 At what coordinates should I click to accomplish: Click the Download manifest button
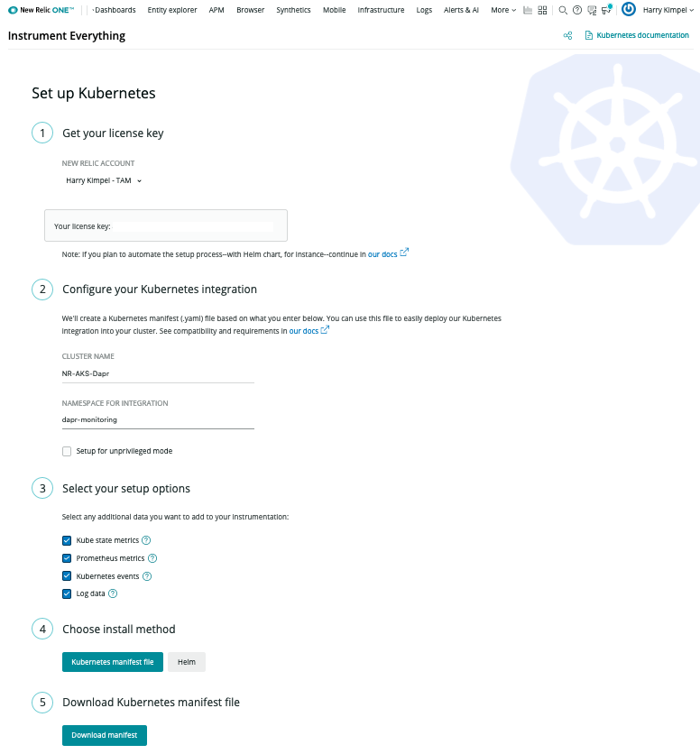(105, 735)
